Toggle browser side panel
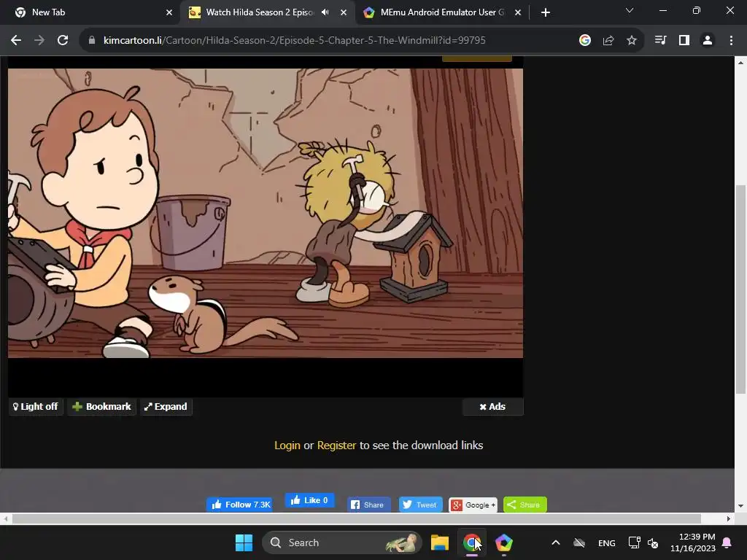This screenshot has width=747, height=560. click(x=684, y=41)
